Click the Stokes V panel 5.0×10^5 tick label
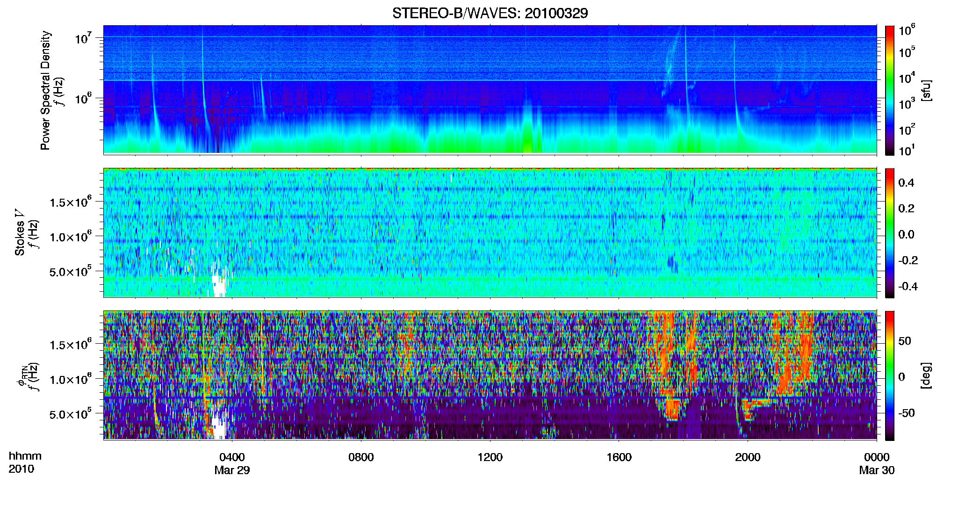The height and width of the screenshot is (505, 980). click(x=70, y=271)
